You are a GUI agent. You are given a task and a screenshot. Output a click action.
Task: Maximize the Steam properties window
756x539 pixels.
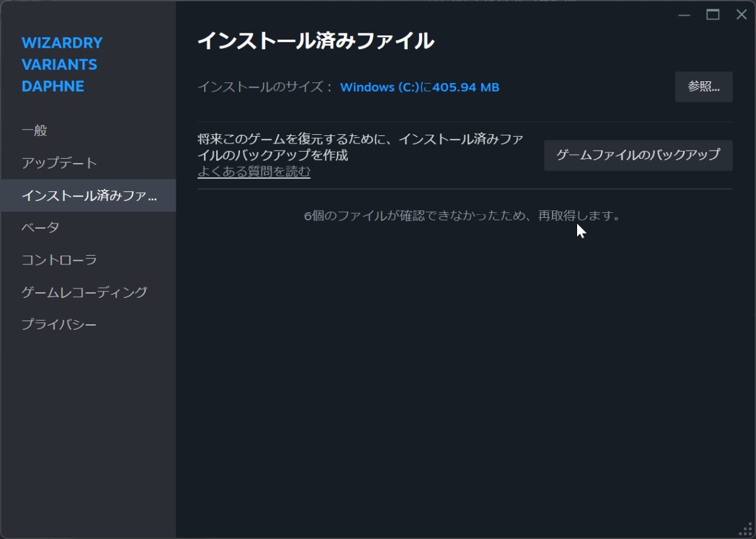click(714, 14)
